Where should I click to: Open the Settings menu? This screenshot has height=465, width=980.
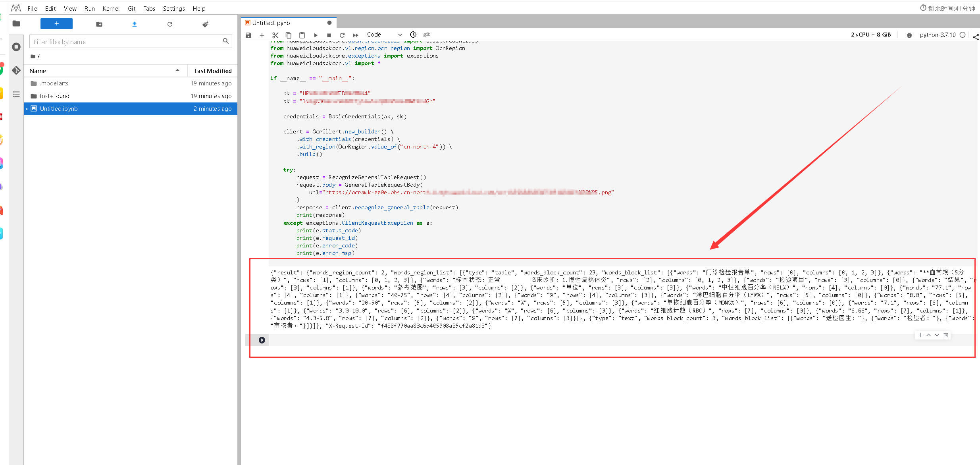point(173,8)
